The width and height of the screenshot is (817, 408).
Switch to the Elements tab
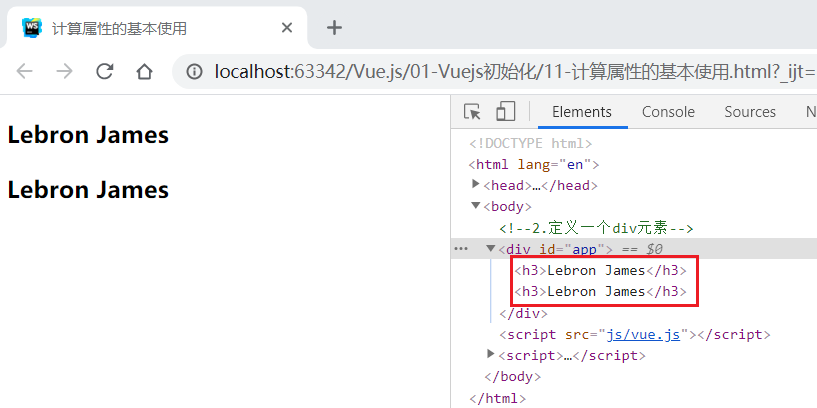(582, 112)
